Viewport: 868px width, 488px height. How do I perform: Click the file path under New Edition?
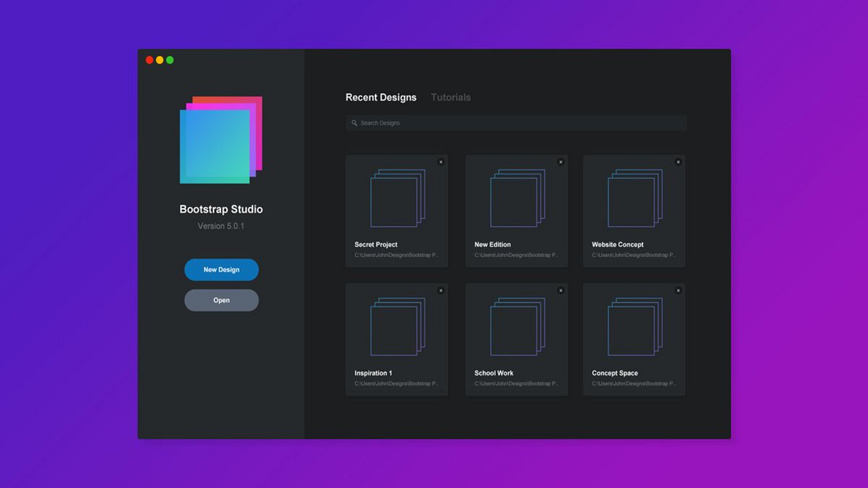tap(516, 255)
